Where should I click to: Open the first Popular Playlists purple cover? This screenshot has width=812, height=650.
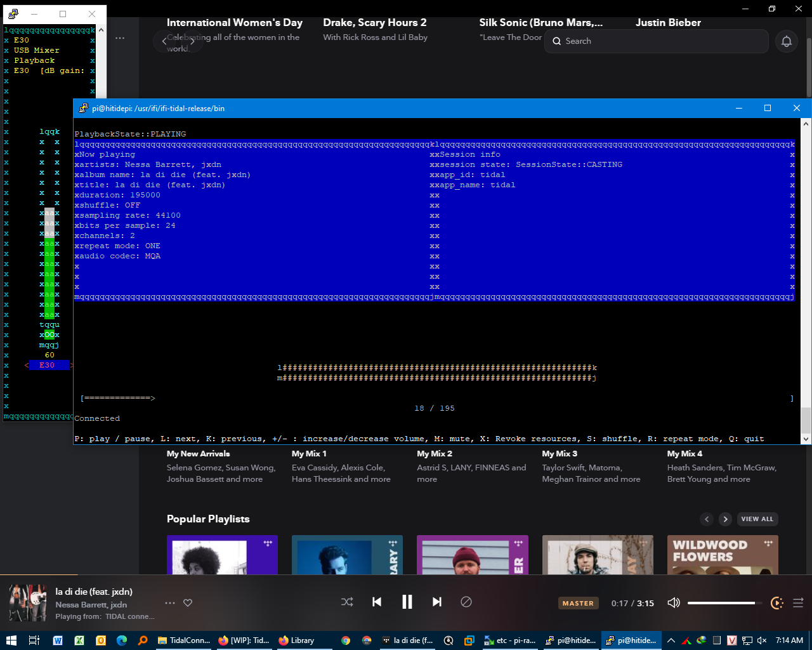tap(222, 555)
